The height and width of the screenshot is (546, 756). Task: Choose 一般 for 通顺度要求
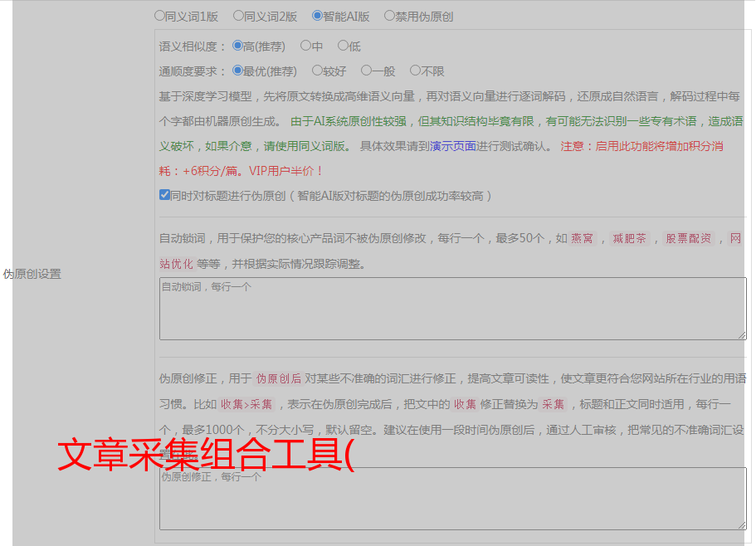pos(366,71)
